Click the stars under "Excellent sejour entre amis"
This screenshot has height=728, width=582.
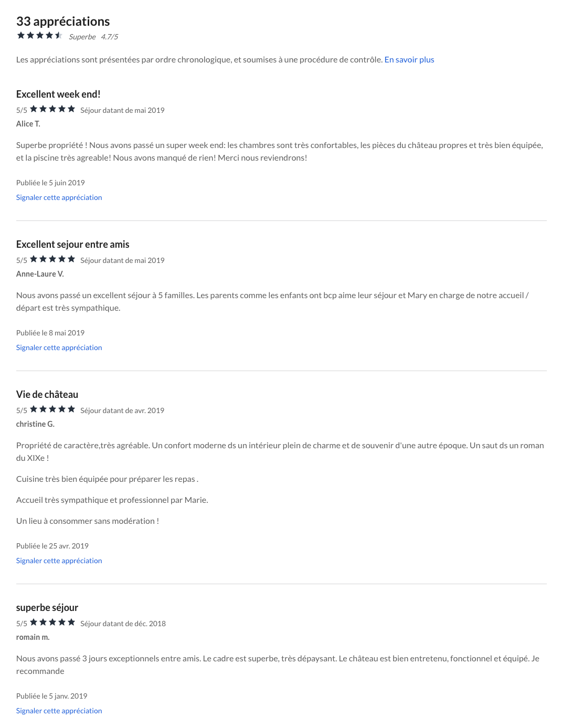[x=52, y=259]
